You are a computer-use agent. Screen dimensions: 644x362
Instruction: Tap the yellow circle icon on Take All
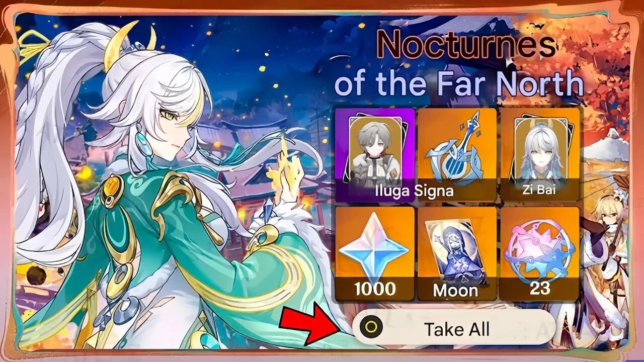tap(371, 327)
